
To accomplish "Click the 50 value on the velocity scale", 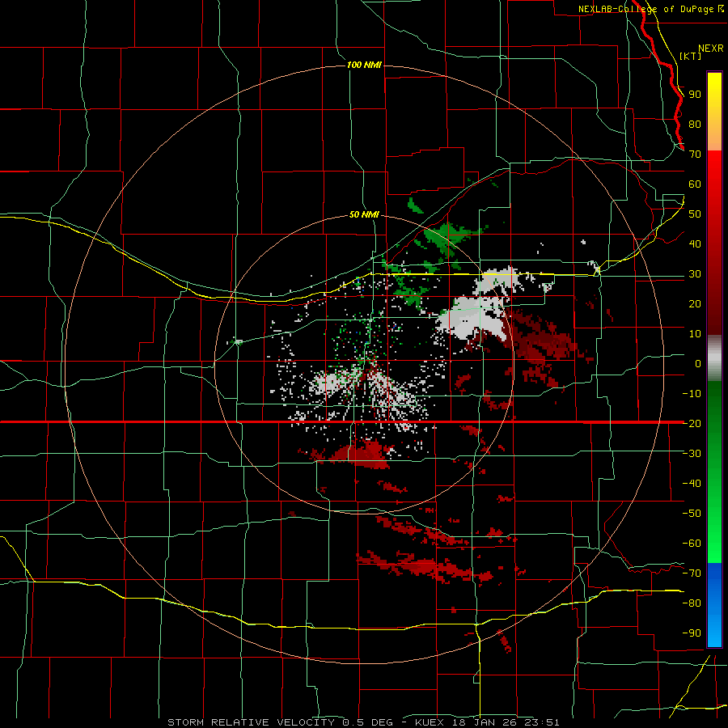I will pyautogui.click(x=695, y=214).
